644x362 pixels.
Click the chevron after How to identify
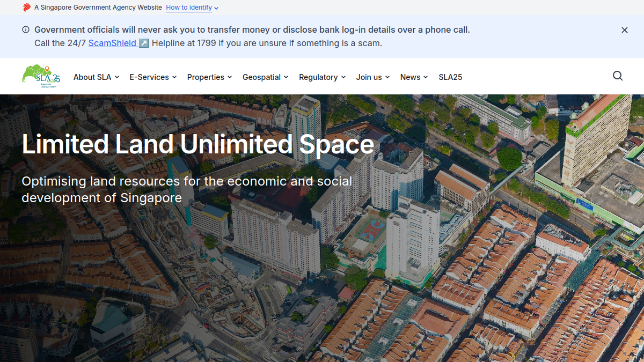216,8
